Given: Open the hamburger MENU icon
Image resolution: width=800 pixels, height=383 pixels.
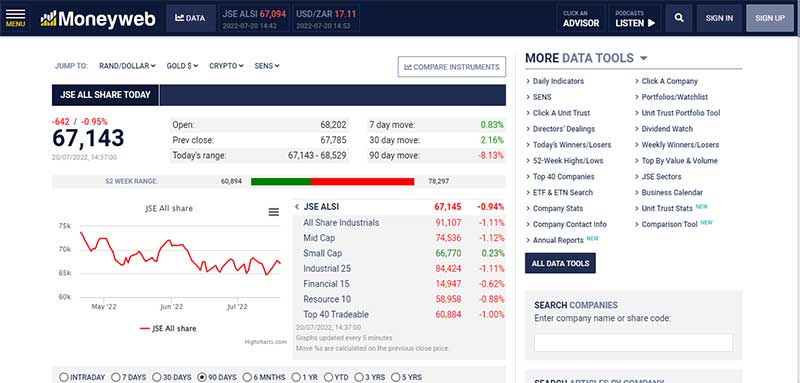Looking at the screenshot, I should pyautogui.click(x=15, y=18).
